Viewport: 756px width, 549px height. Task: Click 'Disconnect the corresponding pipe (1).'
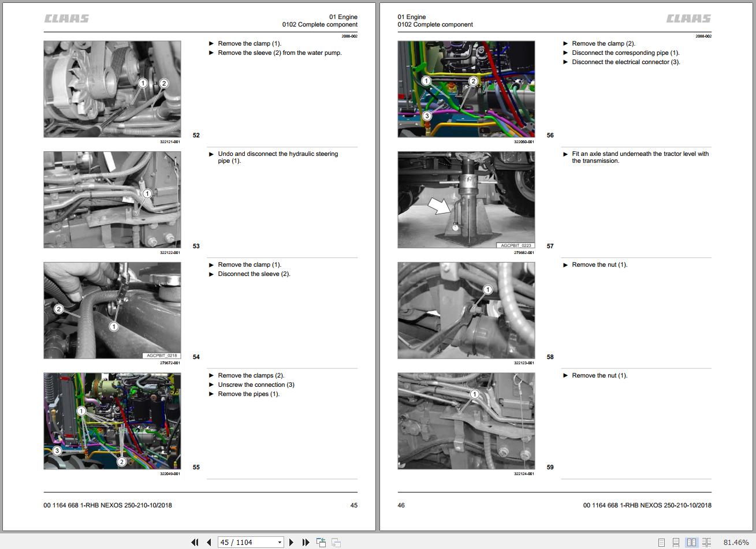626,53
